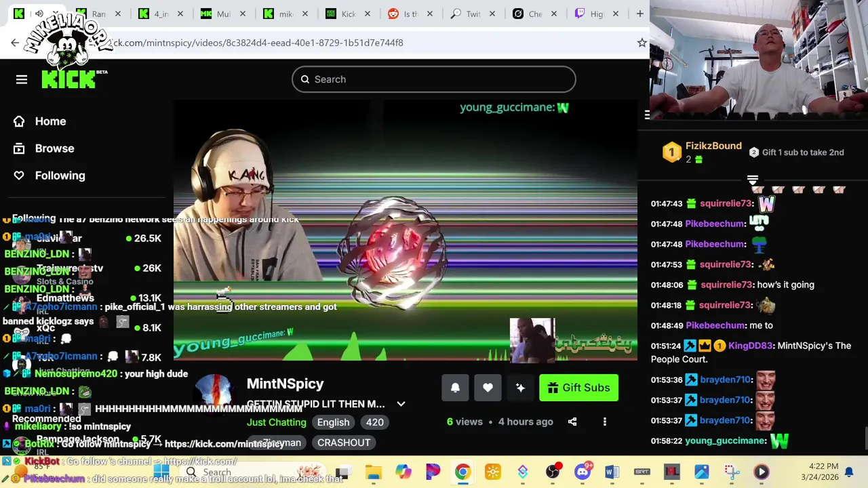The image size is (868, 488).
Task: Expand the stream title chevron
Action: (x=401, y=404)
